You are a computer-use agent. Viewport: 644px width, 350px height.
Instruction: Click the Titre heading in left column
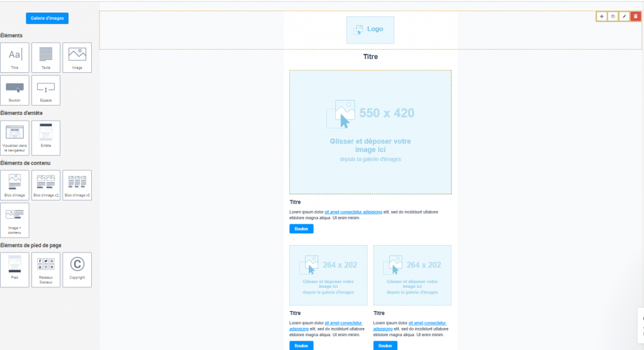[x=295, y=313]
